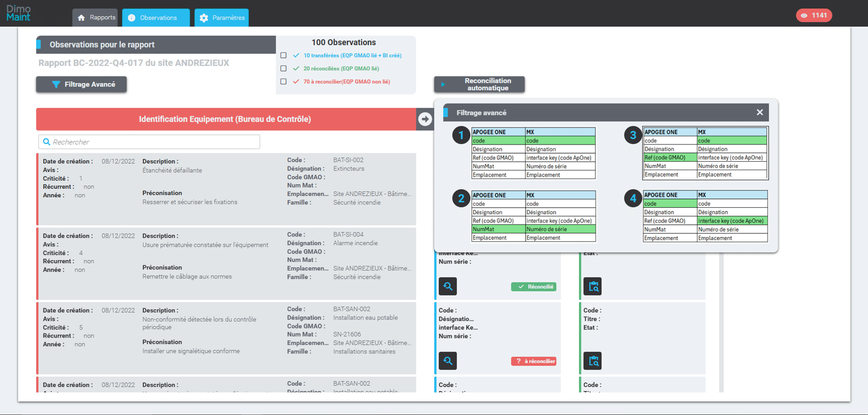Click 'Remettre le câblage aux normes' recommendation

click(x=187, y=277)
